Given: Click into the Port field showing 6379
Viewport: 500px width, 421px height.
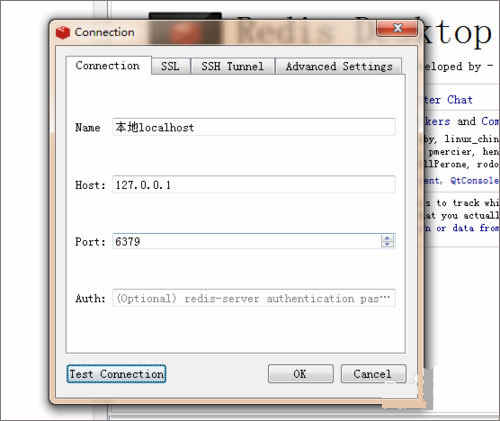Looking at the screenshot, I should click(247, 241).
